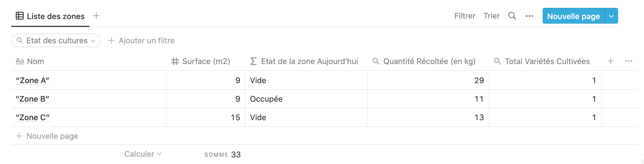The width and height of the screenshot is (644, 164).
Task: Click the SOMME 33 calculation cell
Action: [222, 154]
